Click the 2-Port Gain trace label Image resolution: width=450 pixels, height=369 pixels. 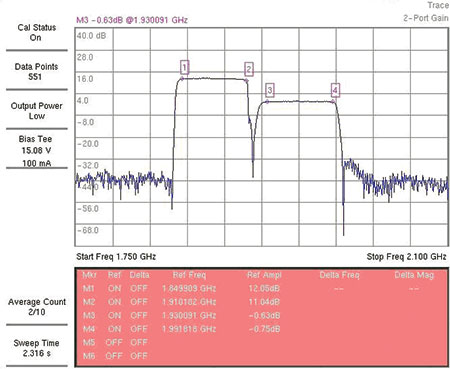pyautogui.click(x=426, y=18)
